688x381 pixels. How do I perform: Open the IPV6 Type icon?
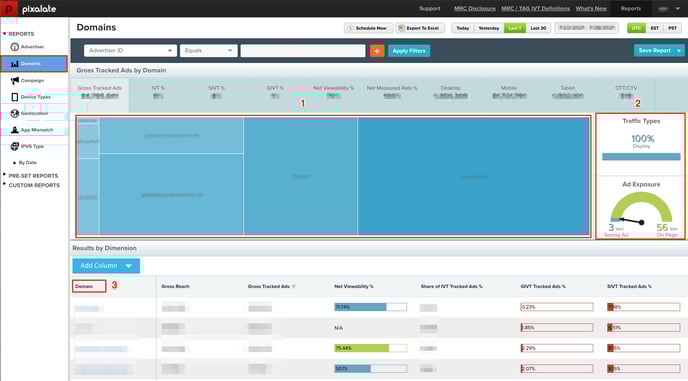point(14,146)
